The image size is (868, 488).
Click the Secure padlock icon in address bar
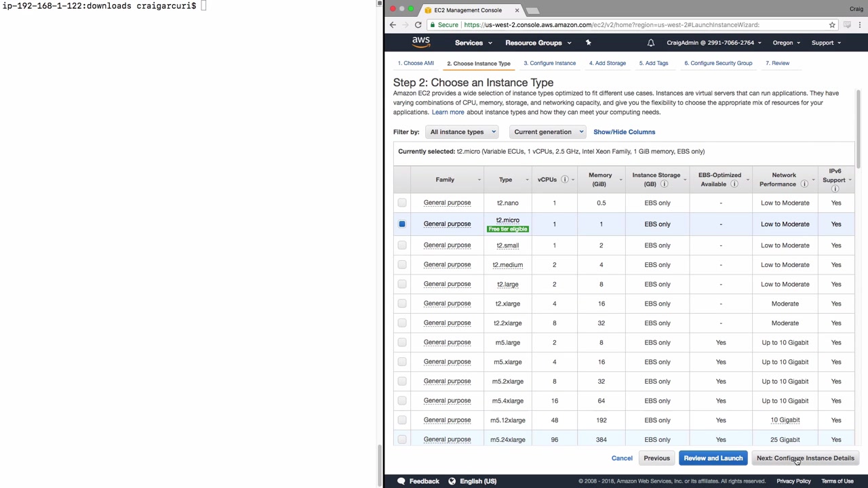click(x=432, y=25)
